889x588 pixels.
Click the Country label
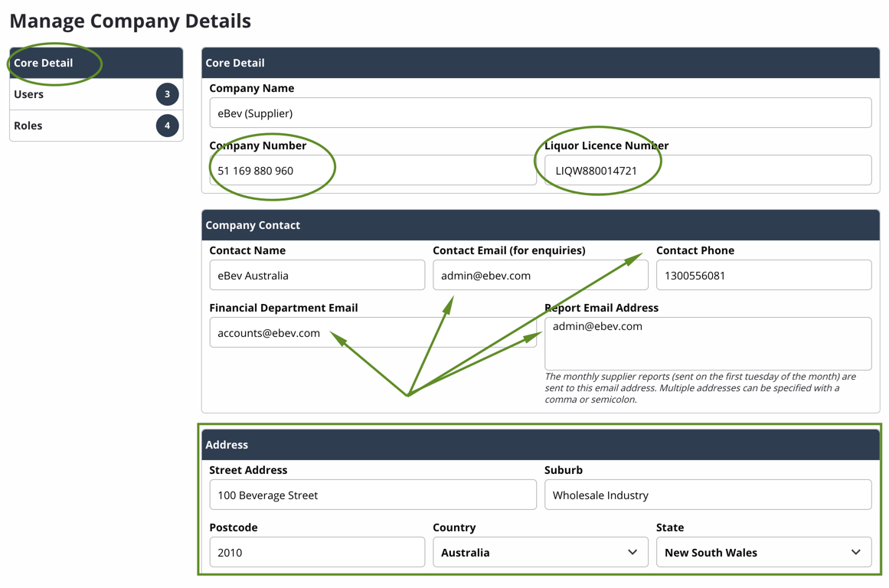(454, 527)
